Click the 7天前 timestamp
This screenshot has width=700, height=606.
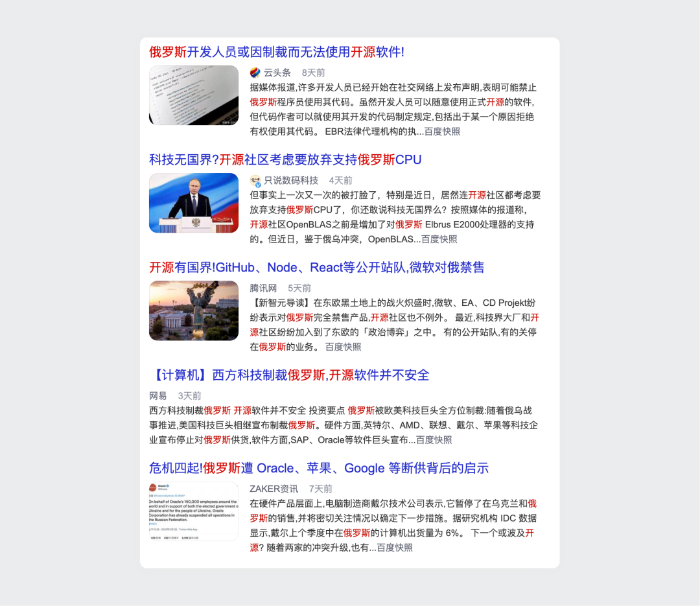point(321,489)
